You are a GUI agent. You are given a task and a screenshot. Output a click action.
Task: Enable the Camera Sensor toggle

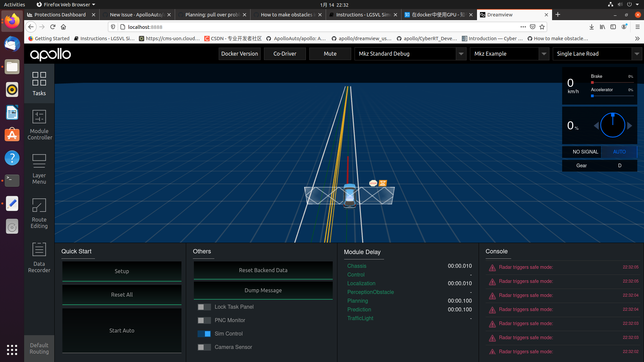click(204, 347)
